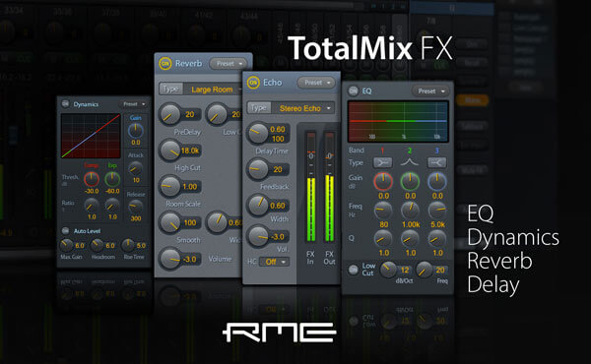The image size is (591, 364).
Task: Click the Echo Vol. knob
Action: 258,237
